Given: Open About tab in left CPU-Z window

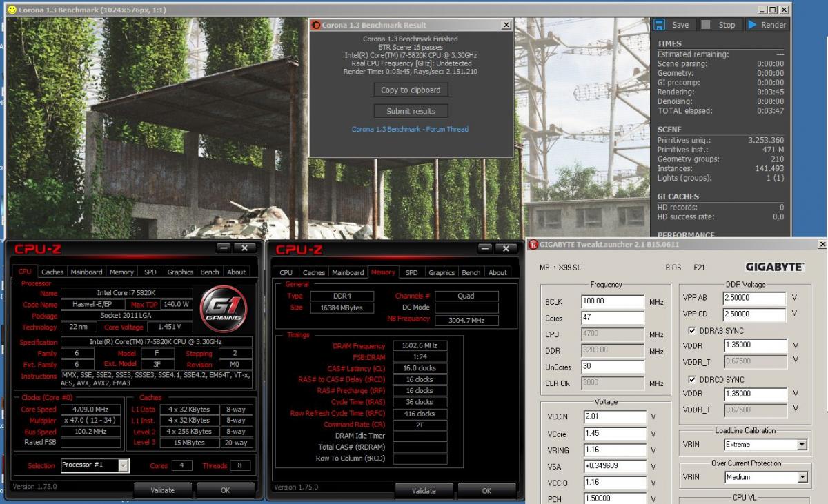Looking at the screenshot, I should (237, 272).
